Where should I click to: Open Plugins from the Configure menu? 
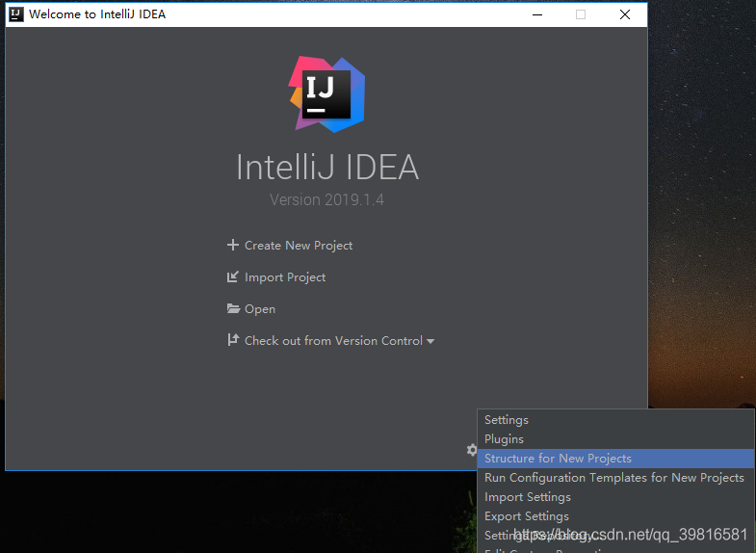505,439
